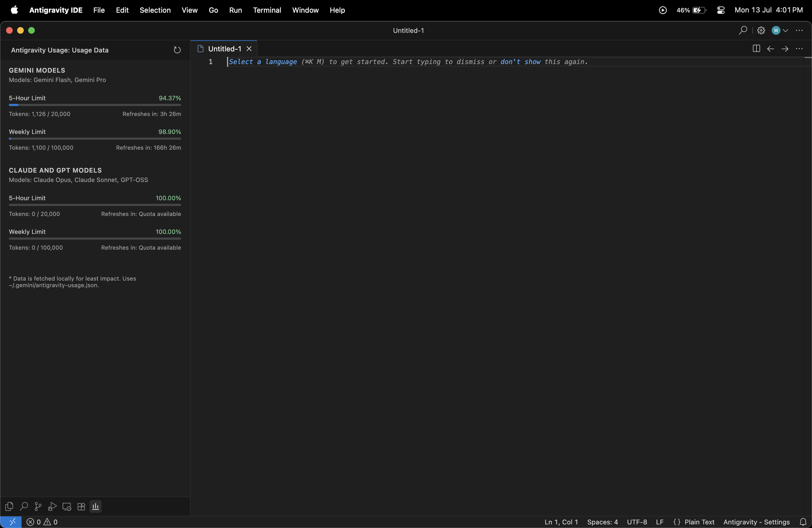812x528 pixels.
Task: Click Gemini 5-Hour Limit progress bar
Action: coord(95,105)
